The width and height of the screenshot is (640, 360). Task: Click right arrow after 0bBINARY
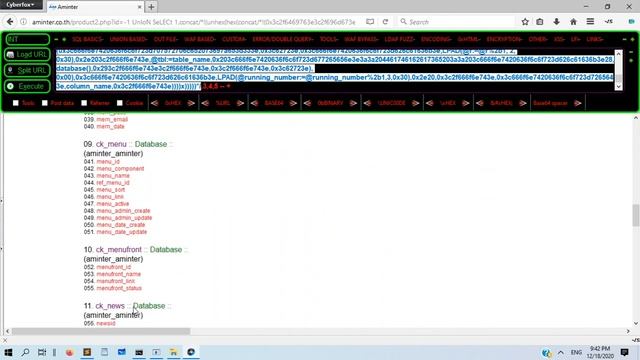click(353, 103)
